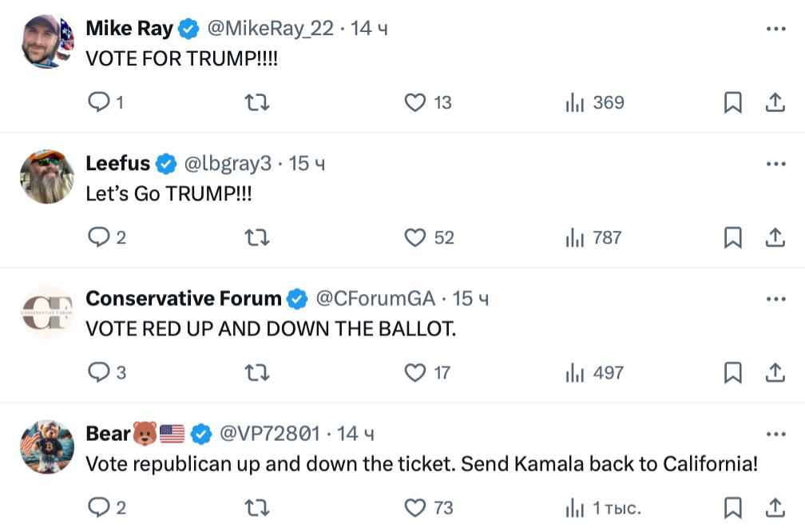Bookmark Mike Ray's tweet
The width and height of the screenshot is (805, 532).
pos(732,102)
